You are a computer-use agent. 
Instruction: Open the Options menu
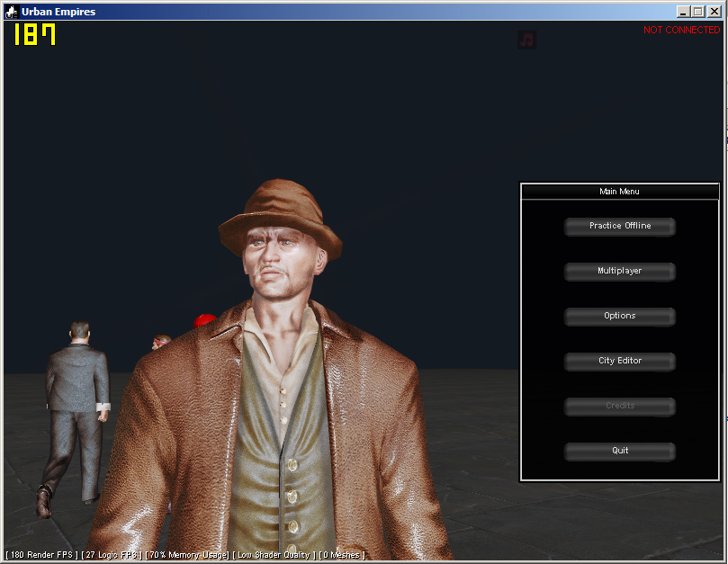pyautogui.click(x=619, y=317)
